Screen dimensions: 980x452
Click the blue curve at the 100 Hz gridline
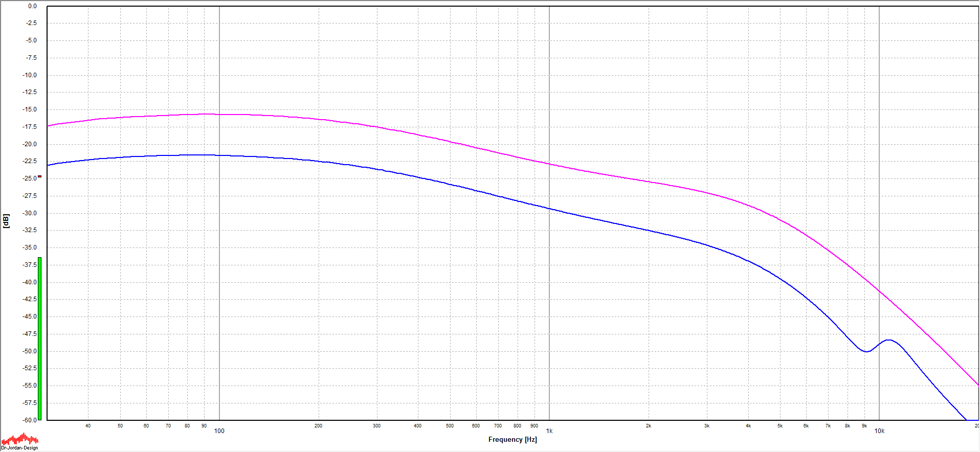[x=219, y=155]
